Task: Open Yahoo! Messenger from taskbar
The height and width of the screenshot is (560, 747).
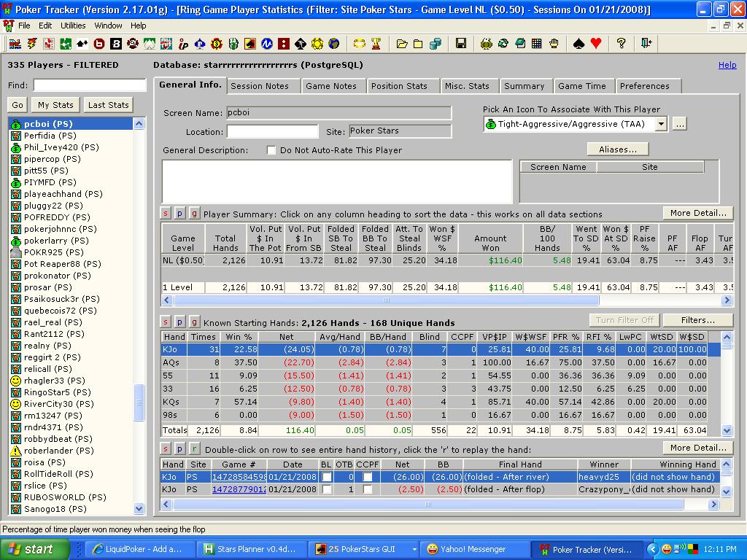Action: 473,549
